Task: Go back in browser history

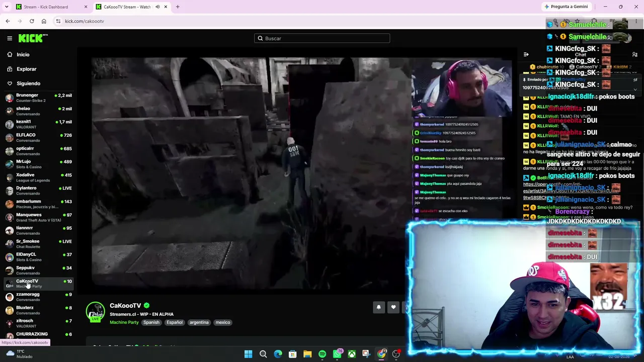Action: [8, 21]
